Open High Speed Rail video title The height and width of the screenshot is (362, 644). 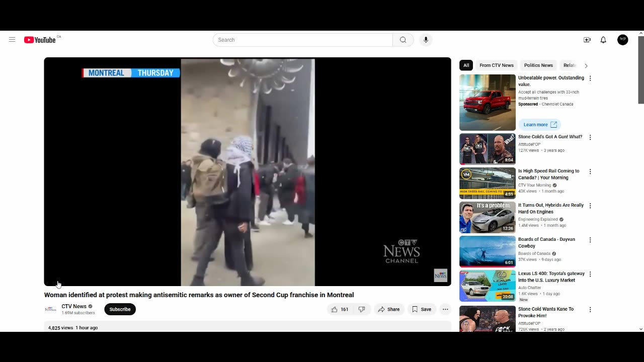(548, 174)
